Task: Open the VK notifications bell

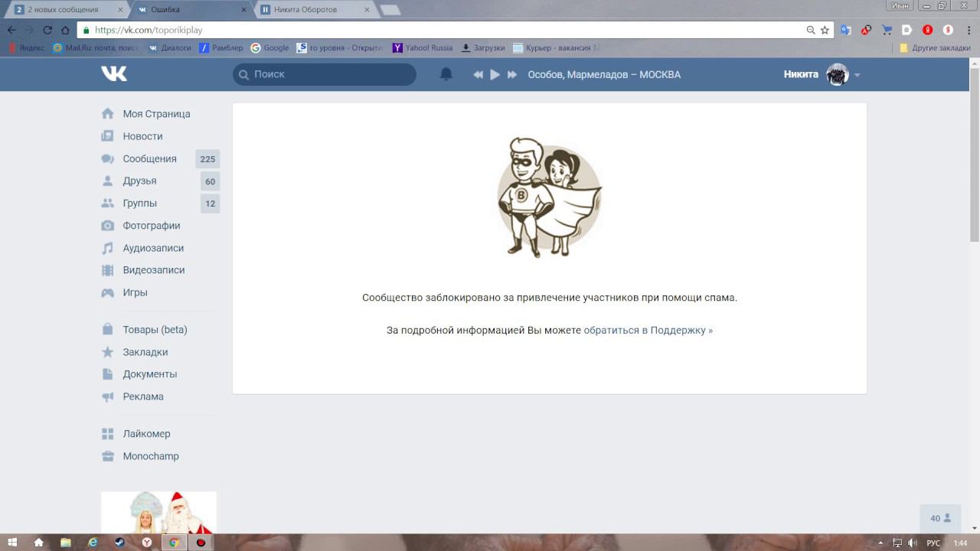Action: click(446, 74)
